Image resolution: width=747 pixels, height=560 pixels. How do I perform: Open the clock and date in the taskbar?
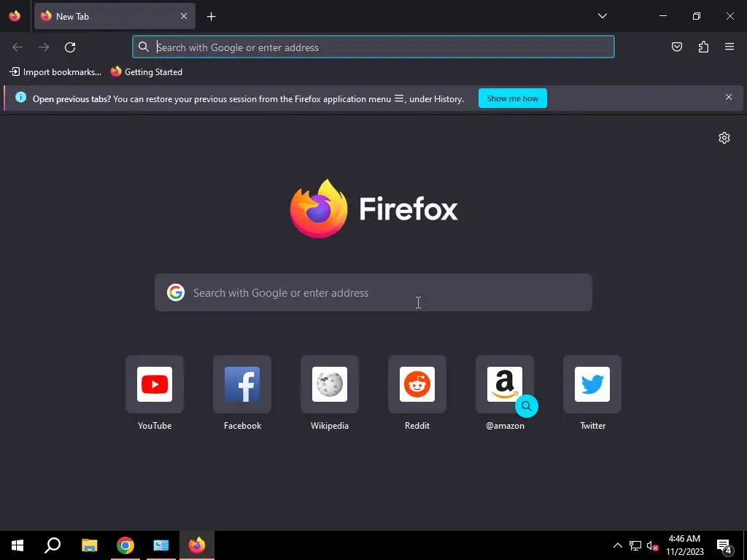tap(684, 545)
